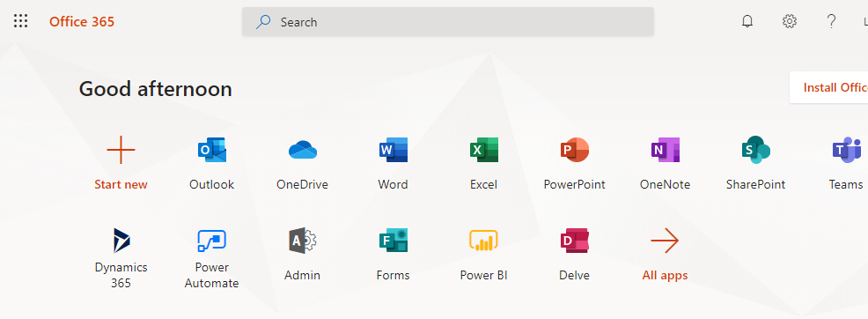868x319 pixels.
Task: Open the settings gear
Action: pyautogui.click(x=790, y=22)
